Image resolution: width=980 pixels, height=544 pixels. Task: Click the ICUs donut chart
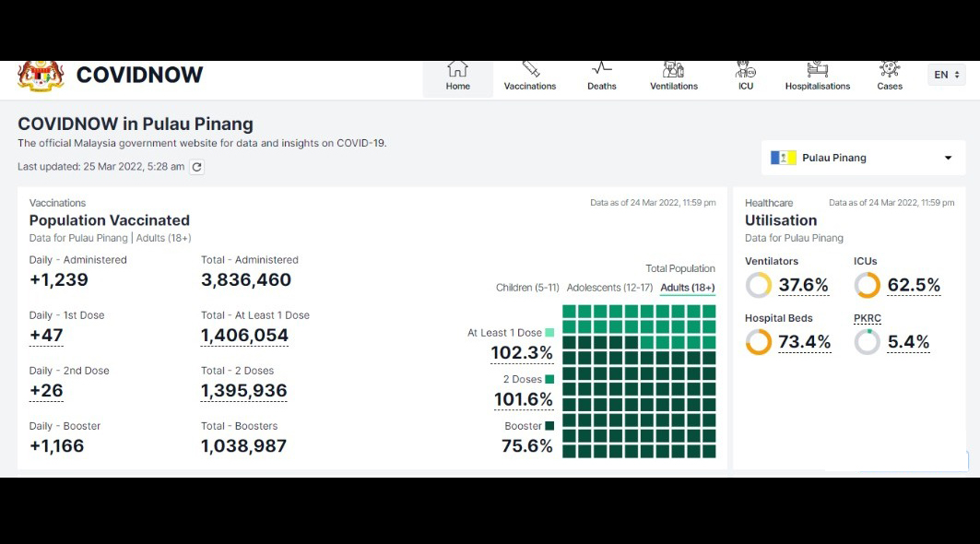(x=868, y=285)
